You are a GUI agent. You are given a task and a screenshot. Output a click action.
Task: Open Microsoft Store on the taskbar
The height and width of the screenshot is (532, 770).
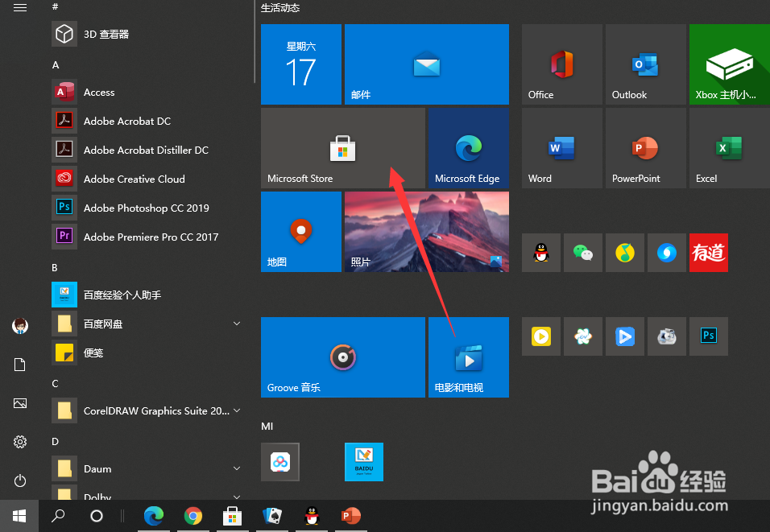coord(232,516)
